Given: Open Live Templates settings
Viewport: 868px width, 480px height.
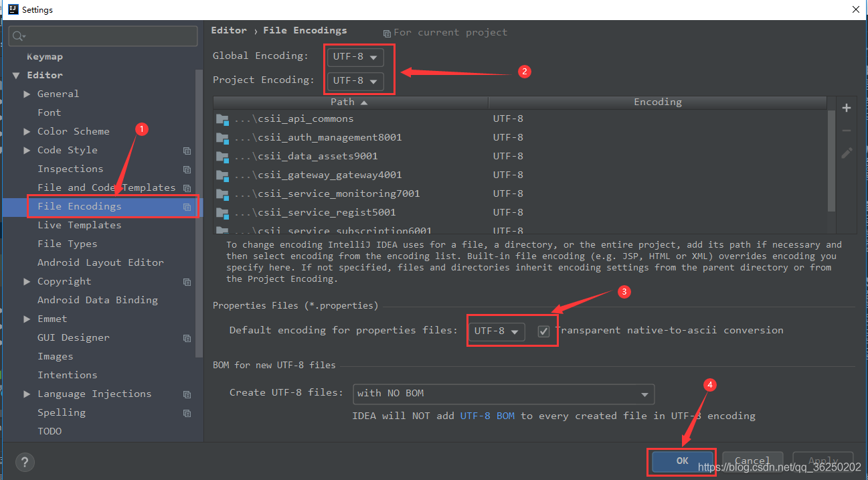Looking at the screenshot, I should (80, 226).
